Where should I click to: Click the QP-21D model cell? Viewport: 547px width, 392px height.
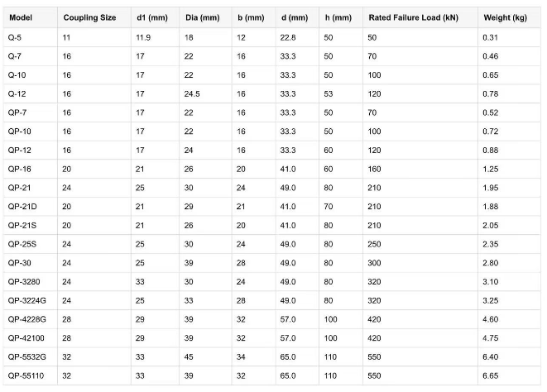tap(22, 207)
